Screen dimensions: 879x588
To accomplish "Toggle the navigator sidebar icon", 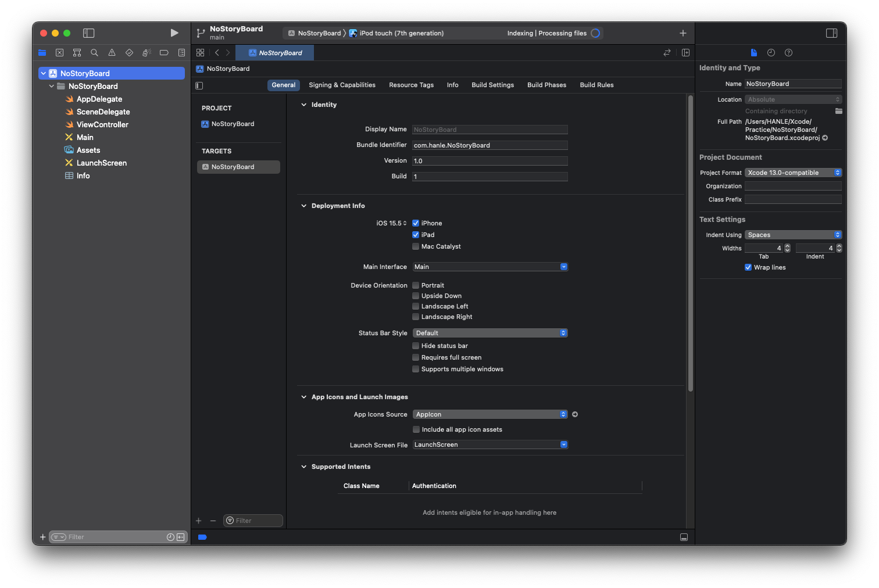I will click(x=88, y=33).
